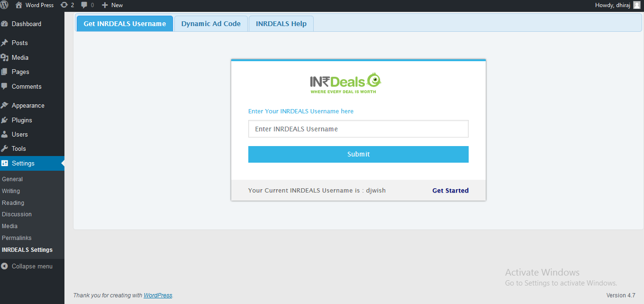Open Permalinks settings submenu
Image resolution: width=644 pixels, height=304 pixels.
pyautogui.click(x=17, y=238)
